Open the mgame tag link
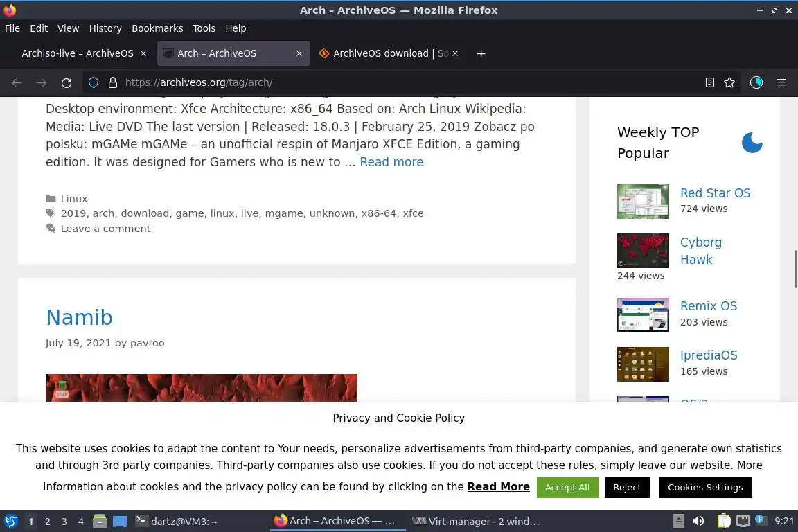Viewport: 798px width, 532px height. click(284, 213)
